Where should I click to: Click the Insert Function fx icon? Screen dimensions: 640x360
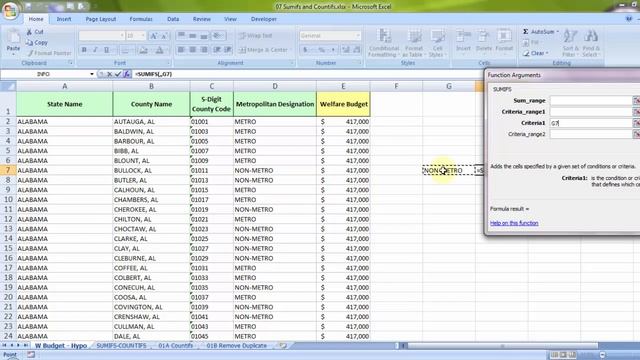click(127, 74)
